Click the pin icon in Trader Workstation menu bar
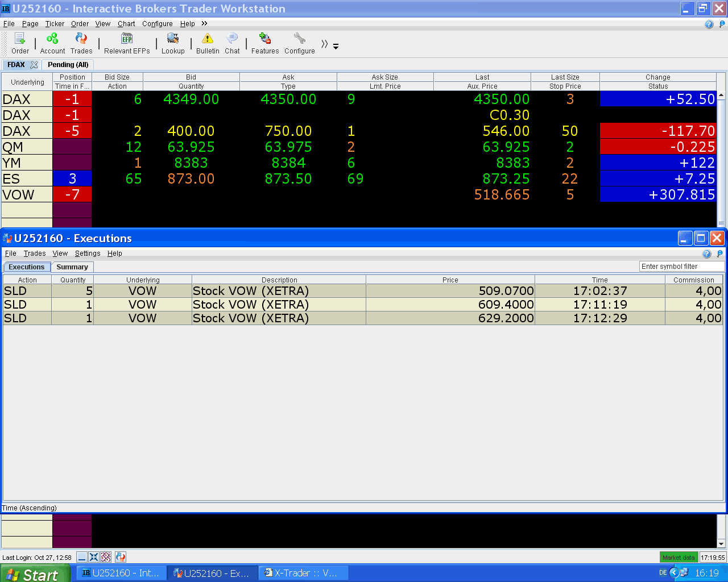Viewport: 728px width, 582px height. click(722, 24)
